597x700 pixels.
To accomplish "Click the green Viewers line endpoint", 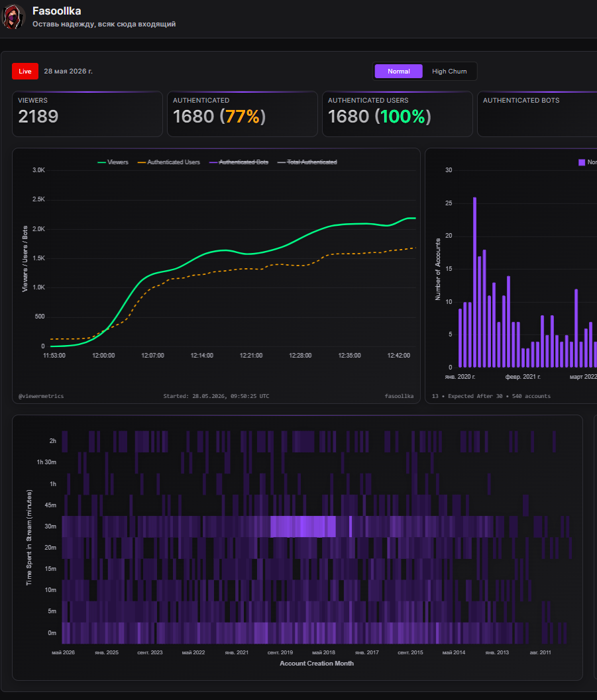I will (415, 219).
